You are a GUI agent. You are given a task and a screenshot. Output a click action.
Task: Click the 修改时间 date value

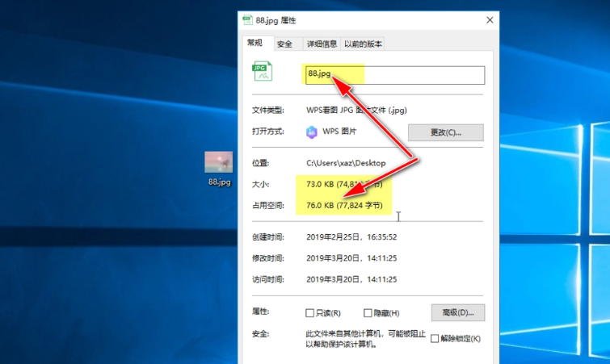click(x=351, y=258)
